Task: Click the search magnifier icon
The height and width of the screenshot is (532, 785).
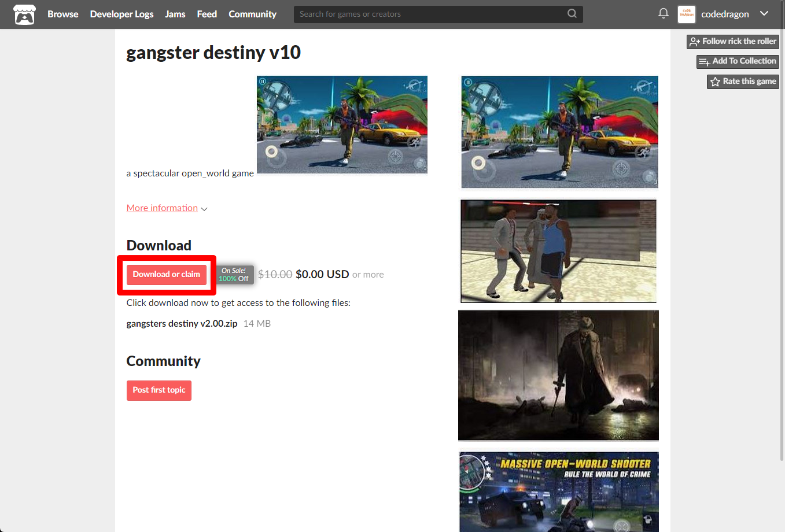Action: click(572, 14)
